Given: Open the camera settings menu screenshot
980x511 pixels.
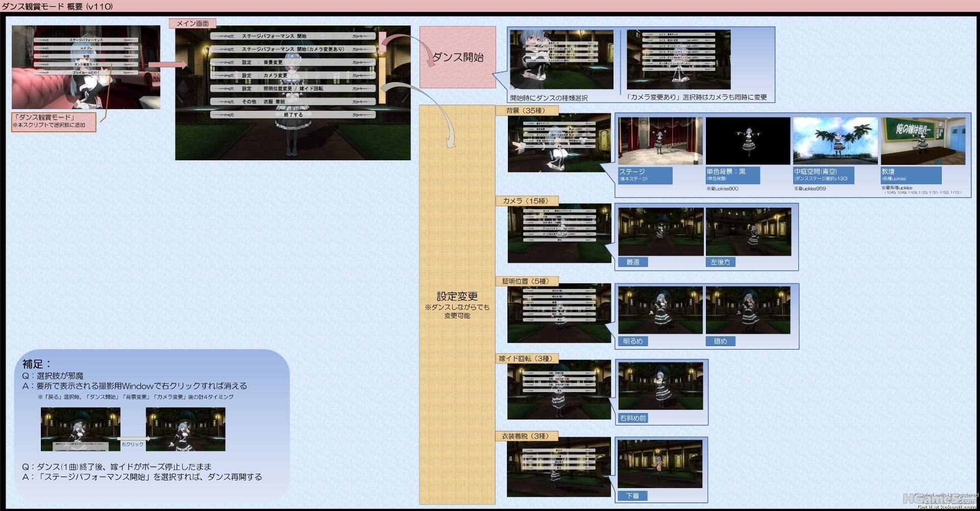Looking at the screenshot, I should coord(559,233).
